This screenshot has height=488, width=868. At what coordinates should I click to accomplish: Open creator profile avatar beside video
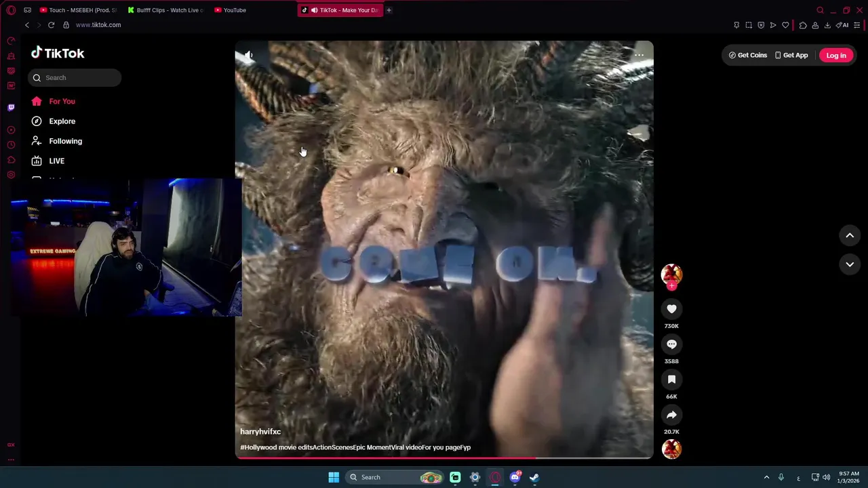[x=671, y=274]
